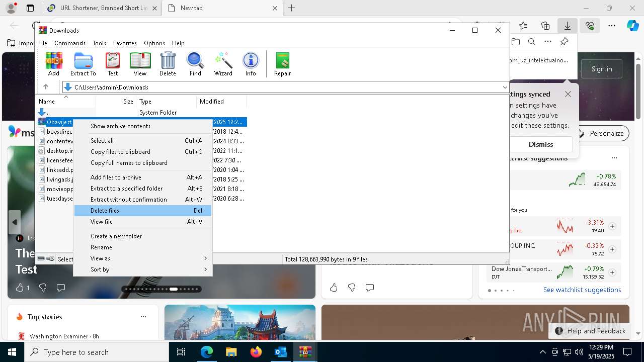
Task: Open the View toolbar icon in WinRAR
Action: coord(140,64)
